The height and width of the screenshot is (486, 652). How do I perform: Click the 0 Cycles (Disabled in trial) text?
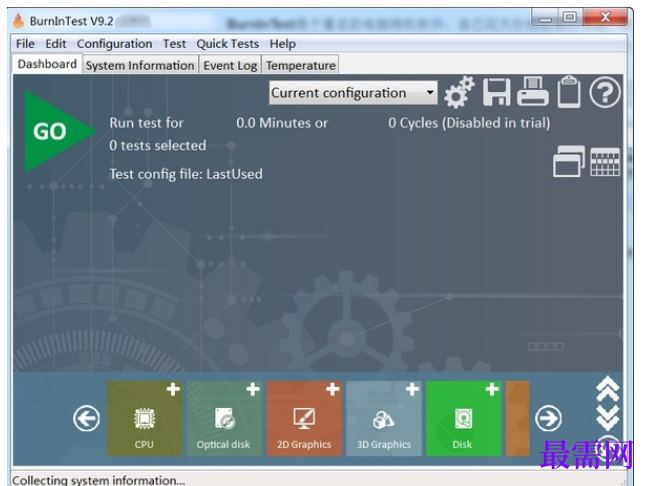coord(469,123)
